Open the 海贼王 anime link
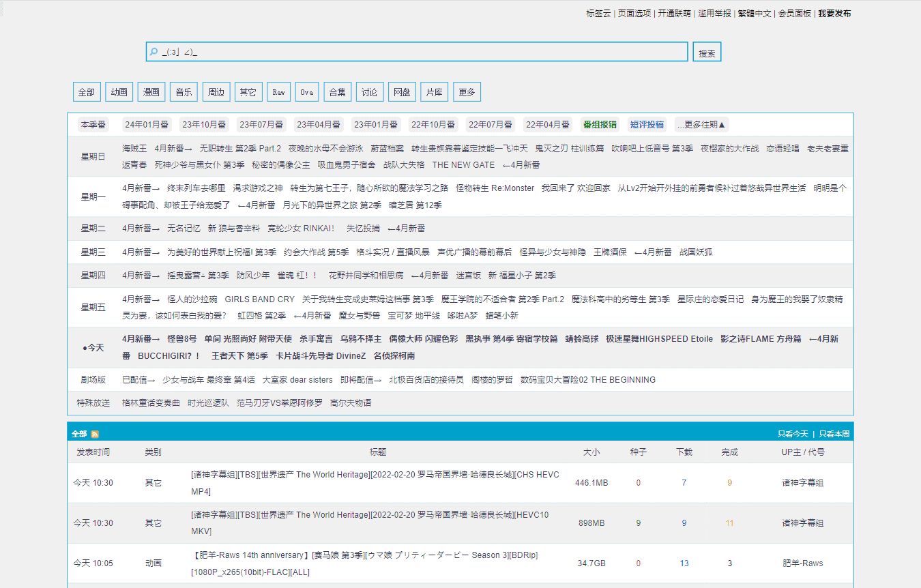 click(134, 148)
